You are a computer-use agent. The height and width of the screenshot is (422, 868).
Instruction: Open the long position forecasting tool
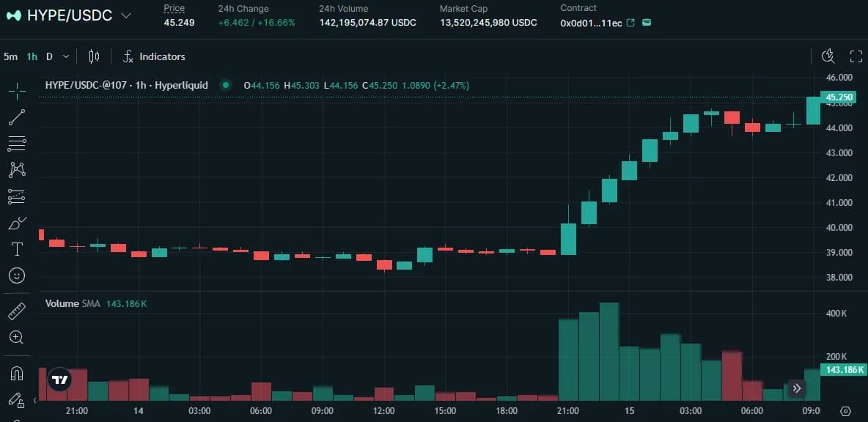(x=17, y=196)
